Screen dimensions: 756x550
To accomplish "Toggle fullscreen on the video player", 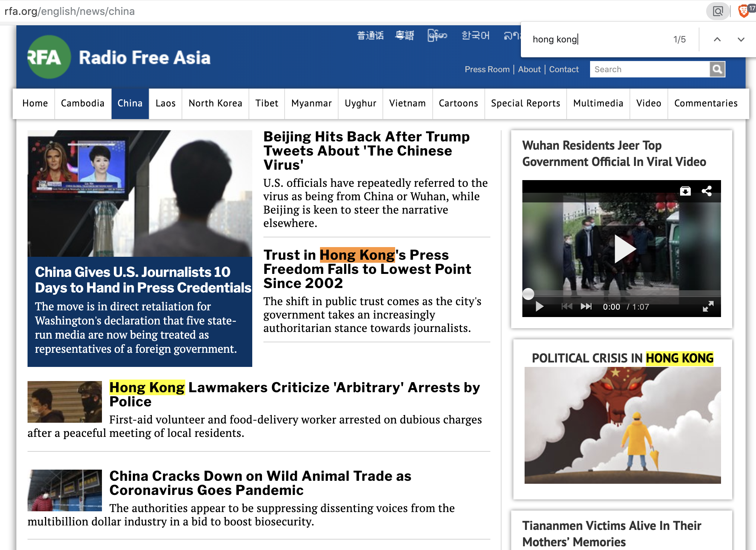I will click(x=708, y=306).
